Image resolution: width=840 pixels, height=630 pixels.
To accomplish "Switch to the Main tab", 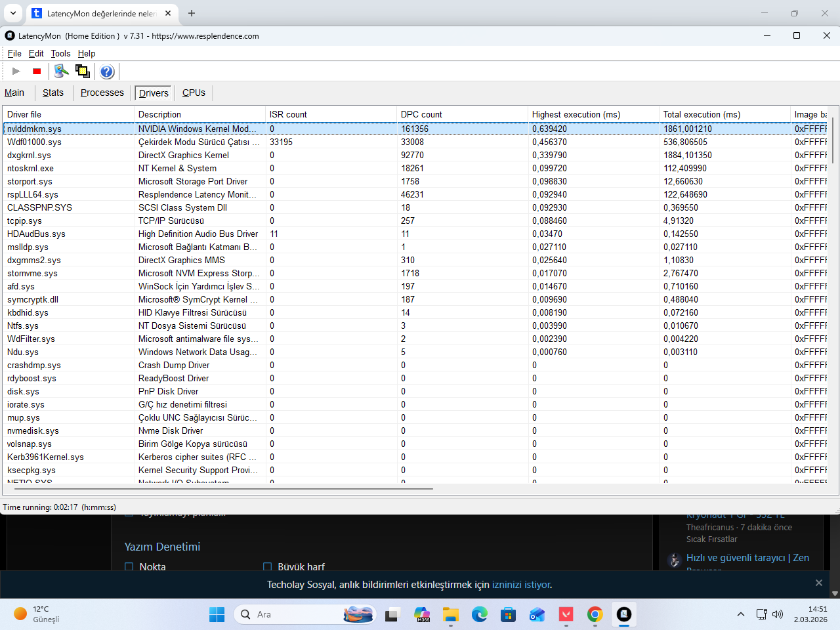I will point(14,93).
